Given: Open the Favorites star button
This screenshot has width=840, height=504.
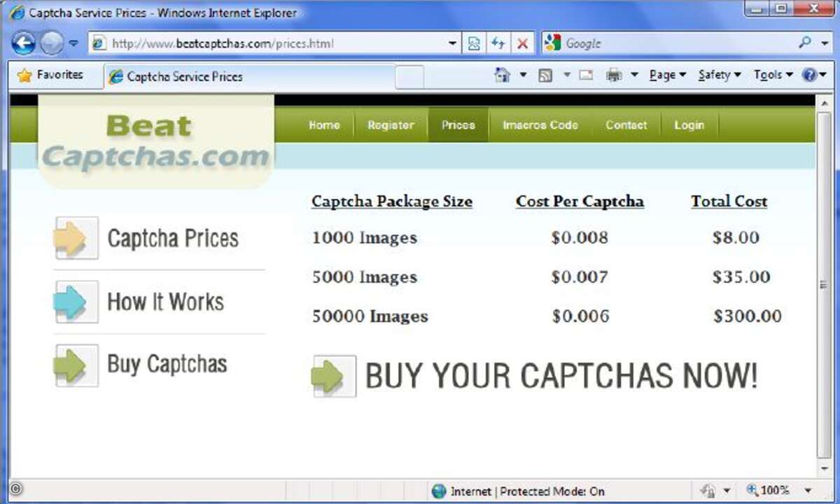Looking at the screenshot, I should [x=49, y=75].
